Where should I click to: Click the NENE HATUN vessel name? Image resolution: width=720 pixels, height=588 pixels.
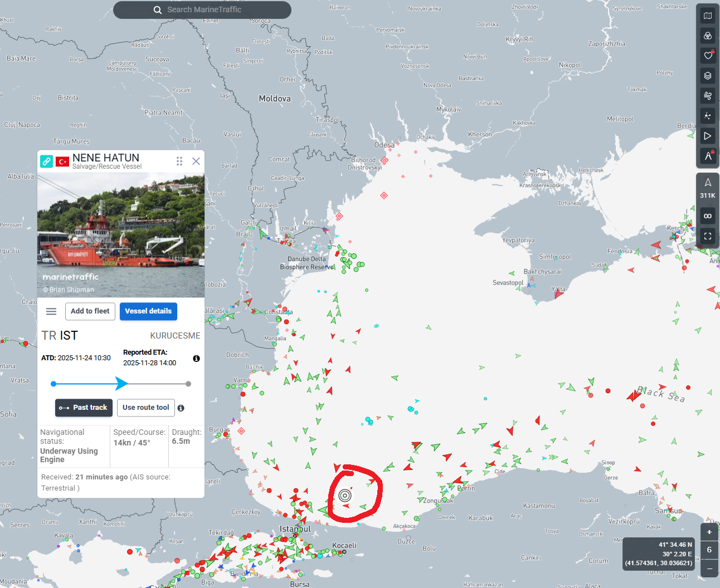pyautogui.click(x=106, y=158)
